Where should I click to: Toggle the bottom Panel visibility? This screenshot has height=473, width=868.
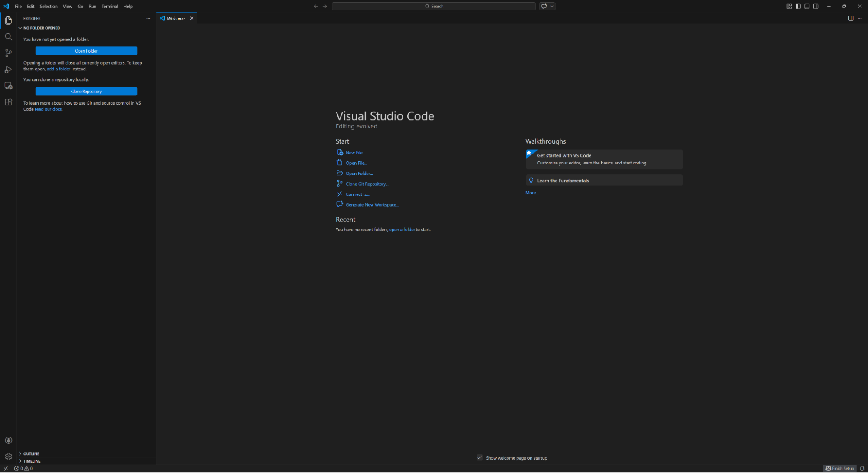click(806, 6)
